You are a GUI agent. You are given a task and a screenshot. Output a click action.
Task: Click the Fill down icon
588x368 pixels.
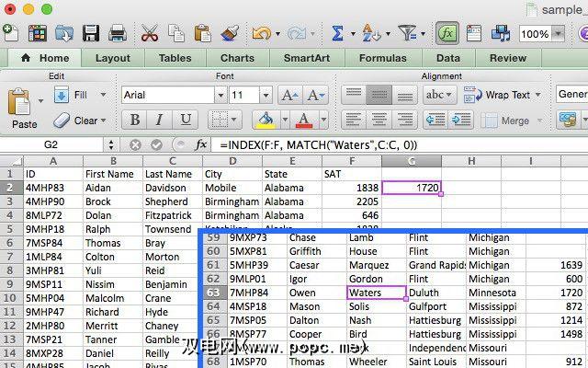tap(62, 94)
